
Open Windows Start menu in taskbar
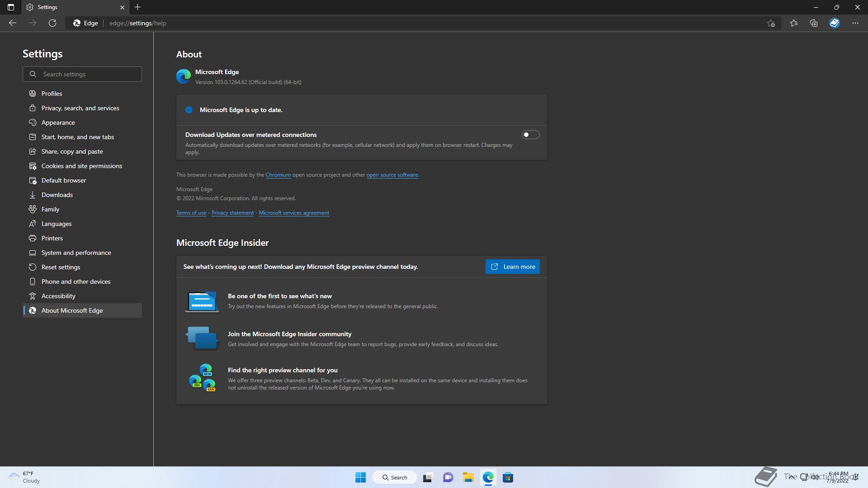point(360,477)
